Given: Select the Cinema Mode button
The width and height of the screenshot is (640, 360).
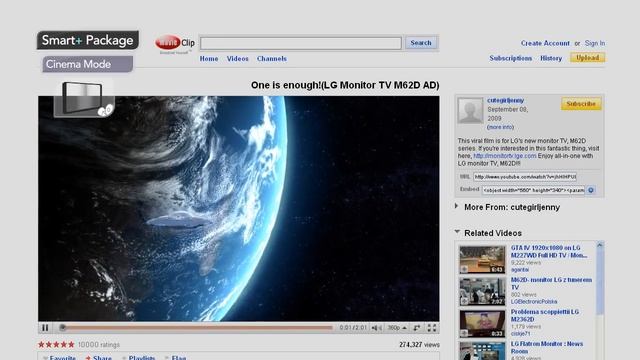Looking at the screenshot, I should click(x=88, y=64).
